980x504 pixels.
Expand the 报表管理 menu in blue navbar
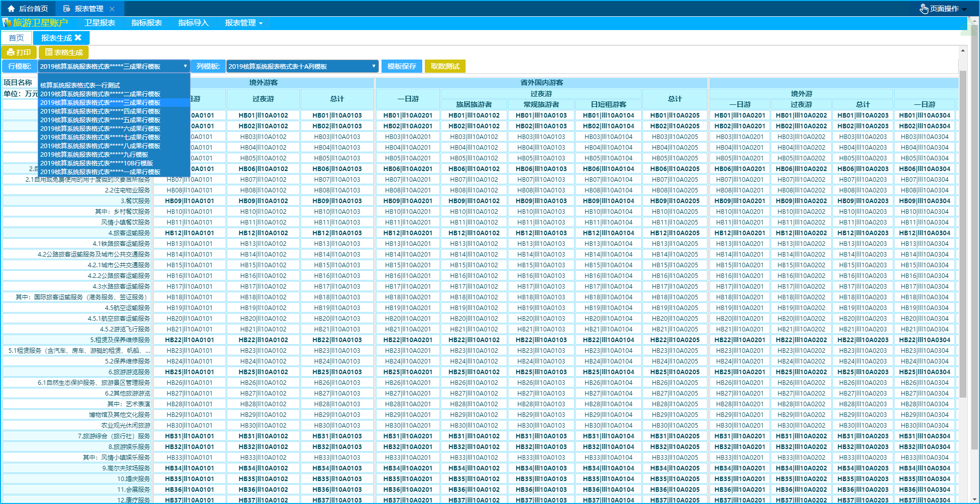(x=243, y=23)
